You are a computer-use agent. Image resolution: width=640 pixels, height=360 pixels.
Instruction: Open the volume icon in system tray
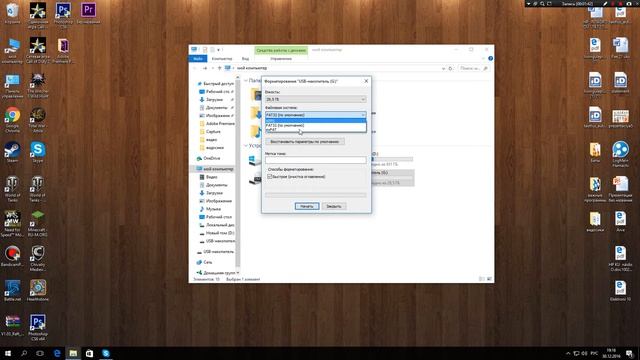pos(584,353)
